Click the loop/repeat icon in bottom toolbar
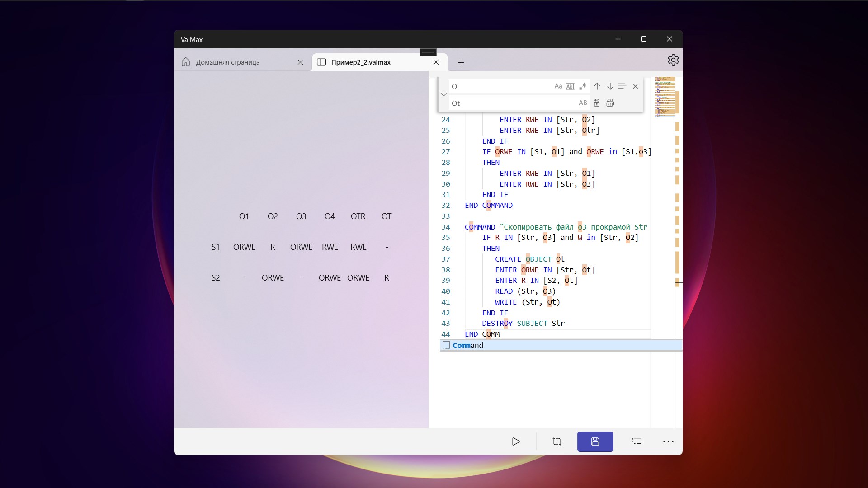The height and width of the screenshot is (488, 868). tap(557, 441)
